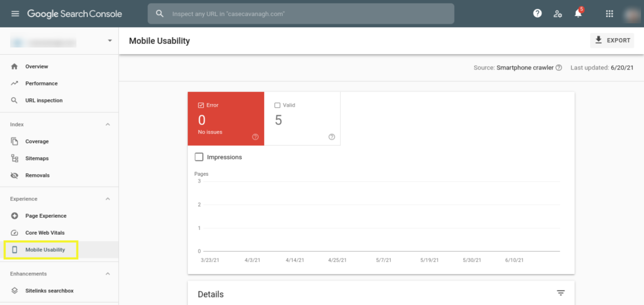
Task: Open the Core Web Vitals report
Action: [46, 233]
